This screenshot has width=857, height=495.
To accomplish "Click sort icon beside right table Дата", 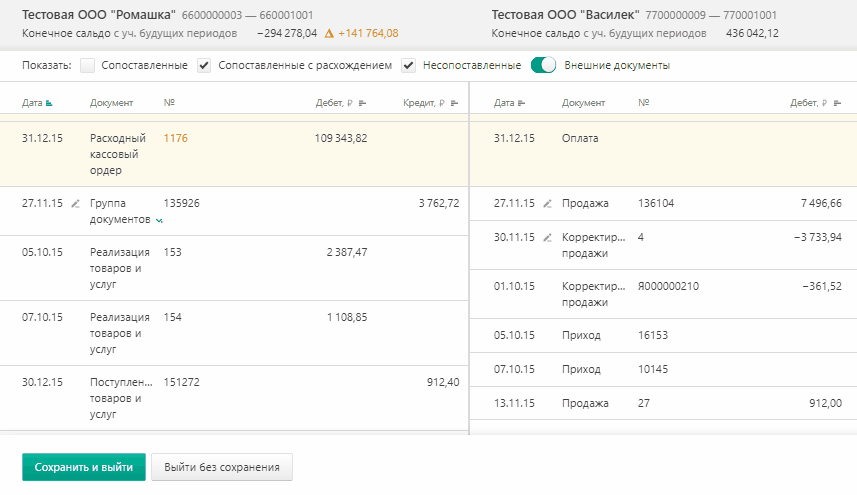I will click(521, 103).
